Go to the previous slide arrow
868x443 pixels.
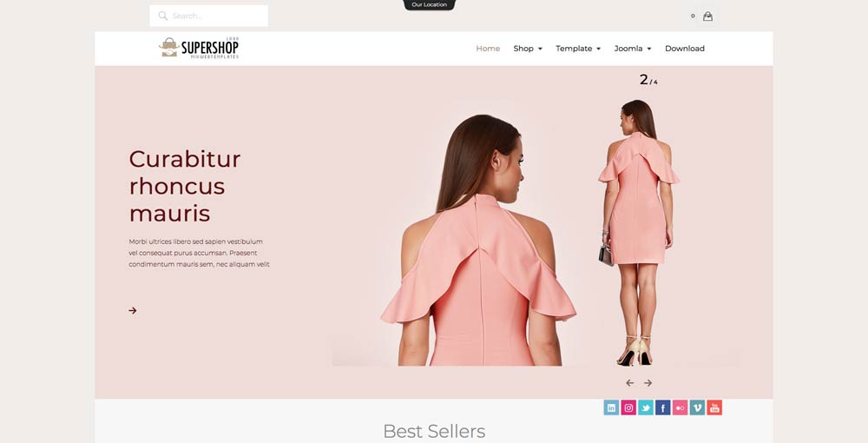click(x=630, y=383)
